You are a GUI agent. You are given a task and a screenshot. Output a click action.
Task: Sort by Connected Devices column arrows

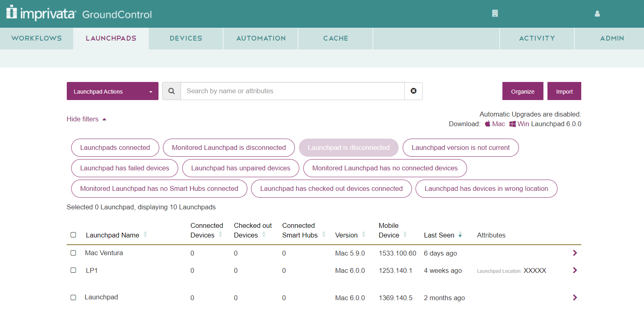[x=220, y=235]
